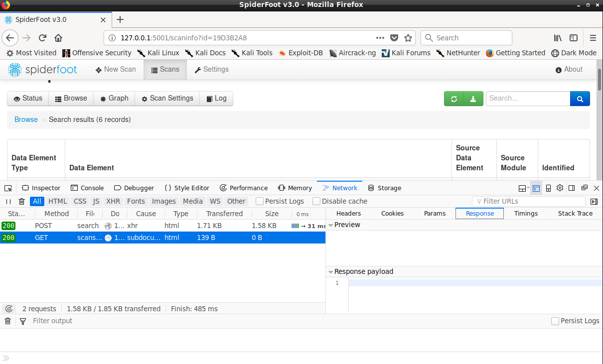Click the Filter URLs input field

coord(528,201)
